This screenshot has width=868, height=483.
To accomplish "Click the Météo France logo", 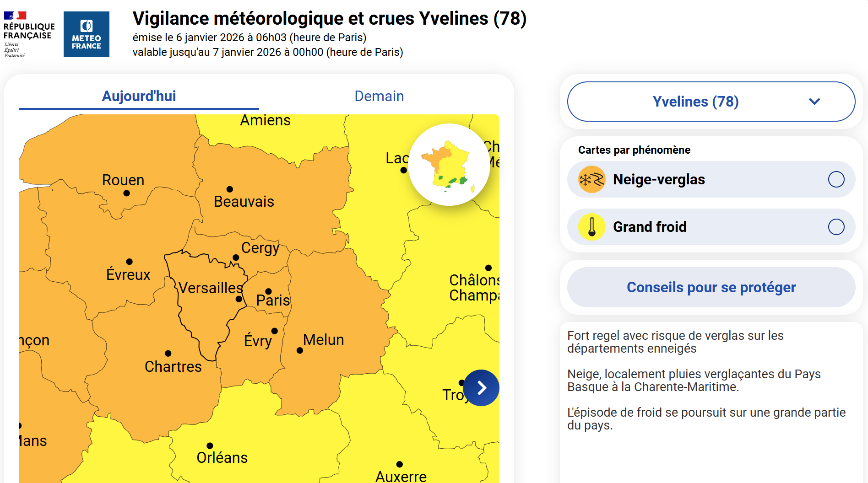I will coord(86,34).
